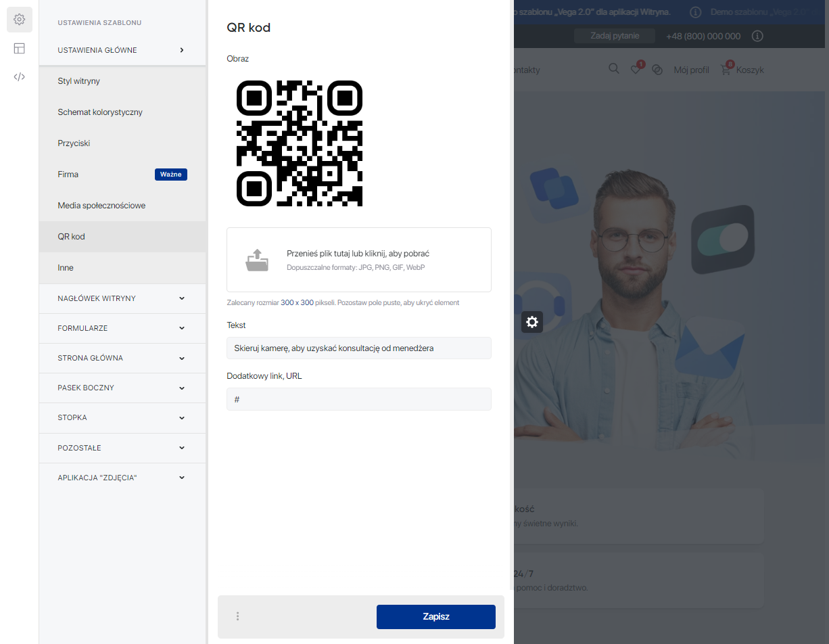Click the search magnifier in the site header

pos(613,68)
